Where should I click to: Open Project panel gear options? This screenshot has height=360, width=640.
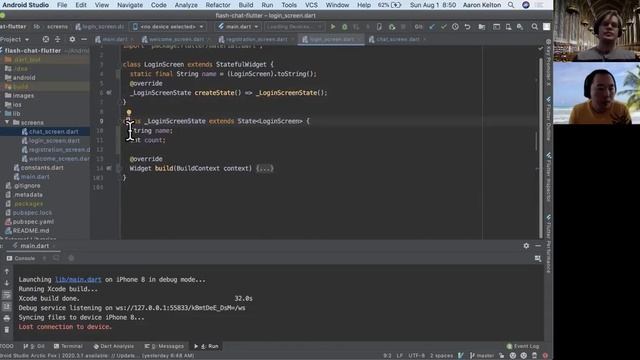(x=72, y=39)
